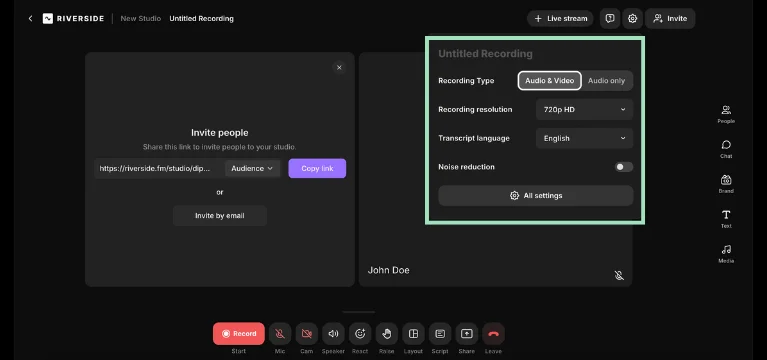Image resolution: width=767 pixels, height=360 pixels.
Task: Turn on the Cam
Action: tap(307, 334)
